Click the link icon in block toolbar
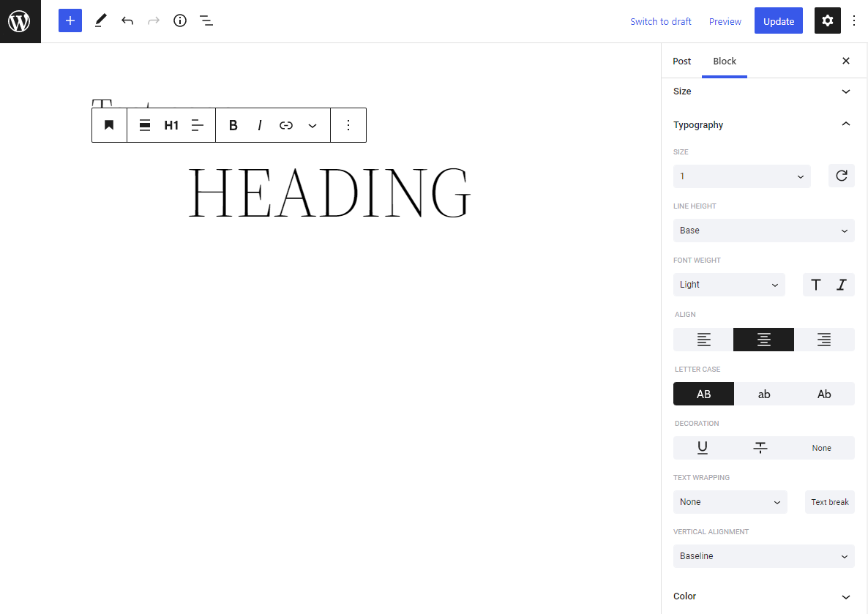Image resolution: width=868 pixels, height=614 pixels. 286,125
